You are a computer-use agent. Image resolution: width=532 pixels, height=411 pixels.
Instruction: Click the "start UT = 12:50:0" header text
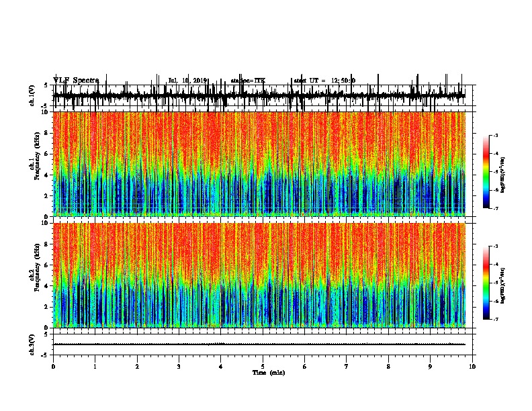click(324, 81)
